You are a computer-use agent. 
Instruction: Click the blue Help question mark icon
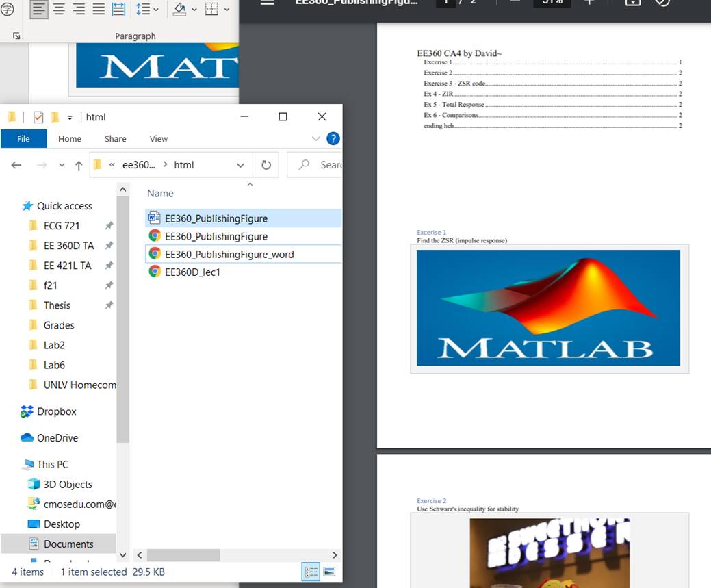[x=333, y=138]
